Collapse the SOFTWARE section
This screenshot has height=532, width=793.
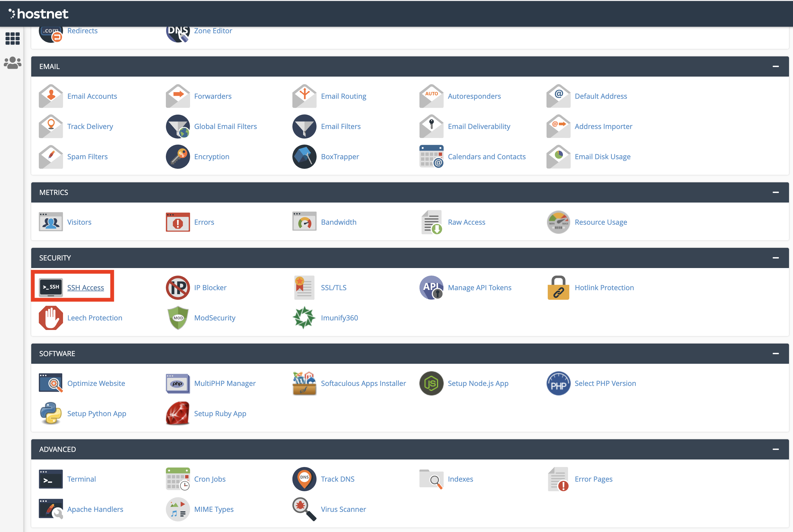pyautogui.click(x=775, y=354)
